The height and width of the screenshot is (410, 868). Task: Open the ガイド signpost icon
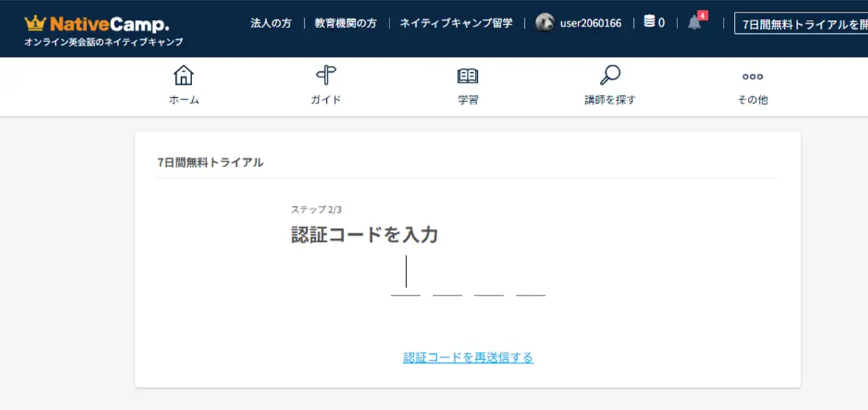click(x=325, y=75)
